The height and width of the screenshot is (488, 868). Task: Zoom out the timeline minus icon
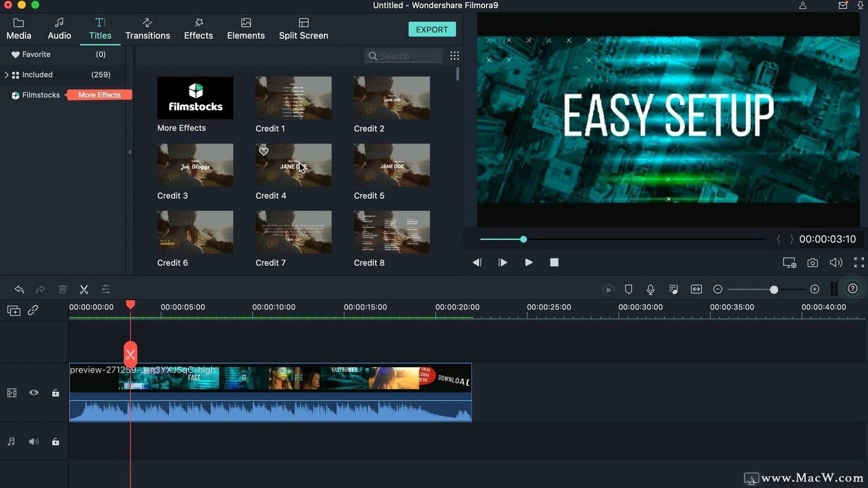718,289
